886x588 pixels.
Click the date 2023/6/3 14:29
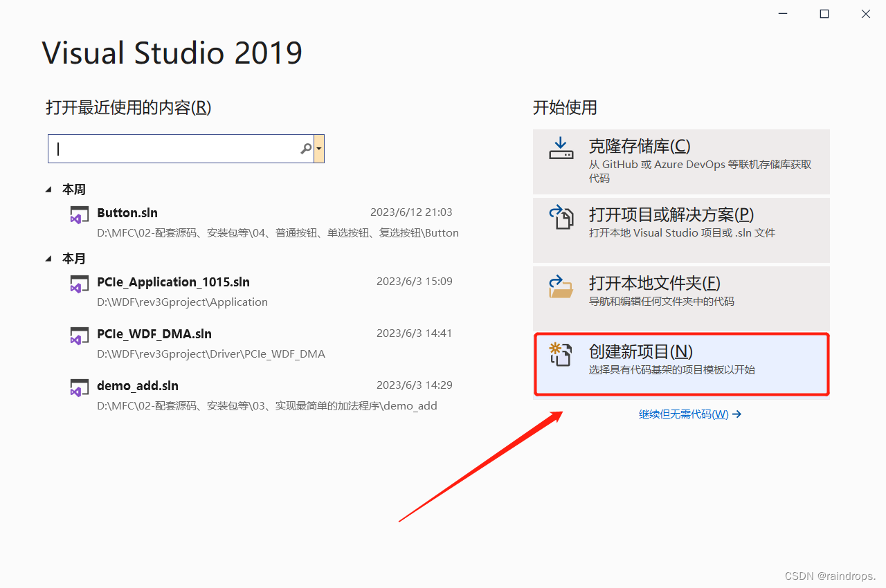click(415, 385)
